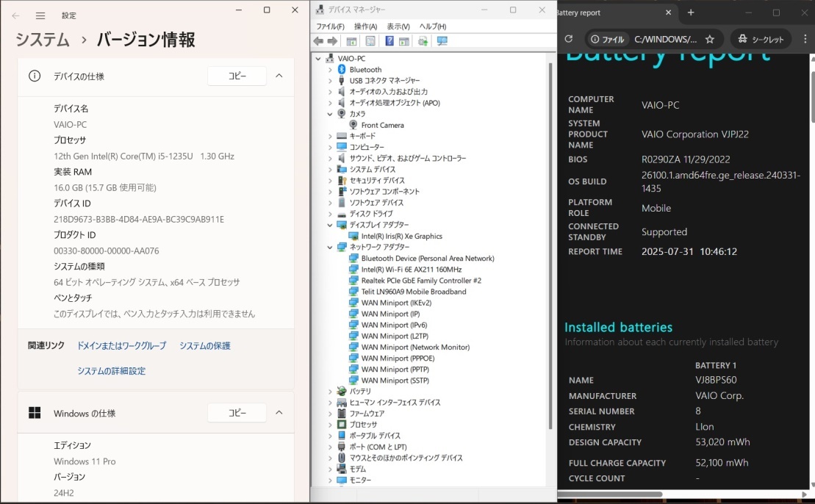This screenshot has width=815, height=504.
Task: Select WAN Miniport (Network Monitor)
Action: pyautogui.click(x=415, y=347)
